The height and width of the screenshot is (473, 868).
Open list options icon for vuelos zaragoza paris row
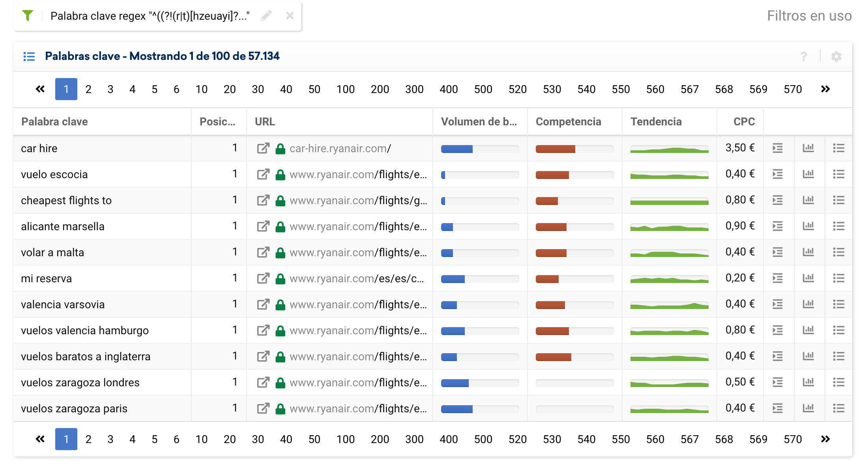[839, 408]
